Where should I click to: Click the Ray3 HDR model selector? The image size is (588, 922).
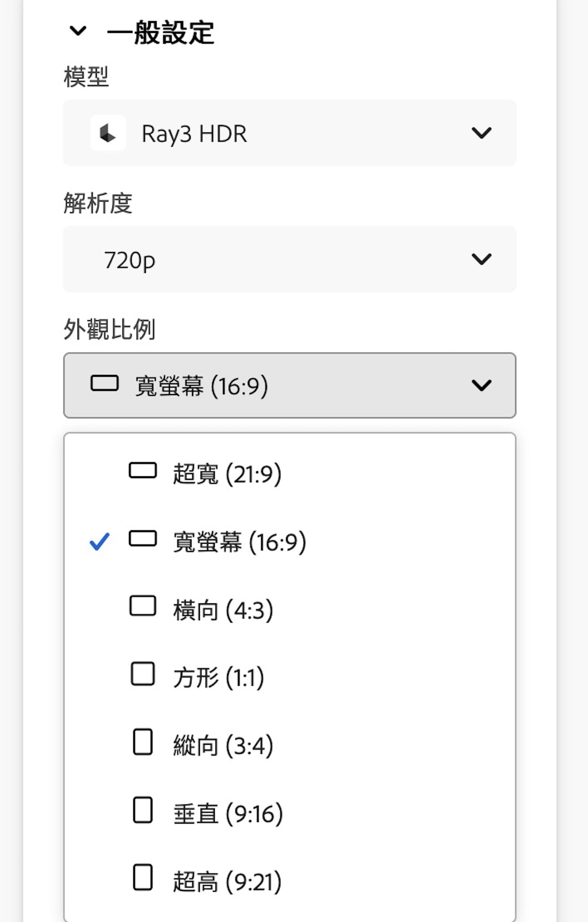tap(290, 133)
